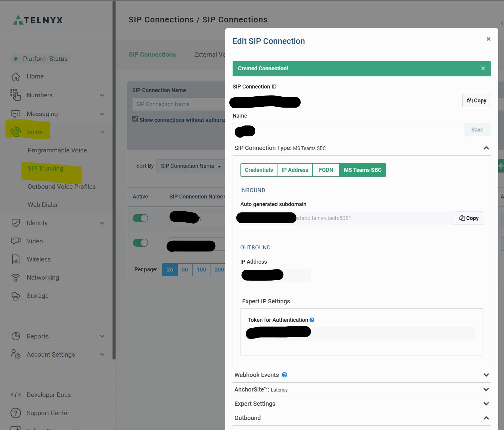The image size is (504, 430).
Task: Click the SIP Connection Name filter field
Action: [x=179, y=104]
